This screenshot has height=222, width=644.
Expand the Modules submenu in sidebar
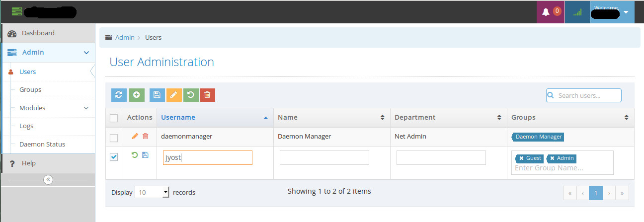[86, 108]
